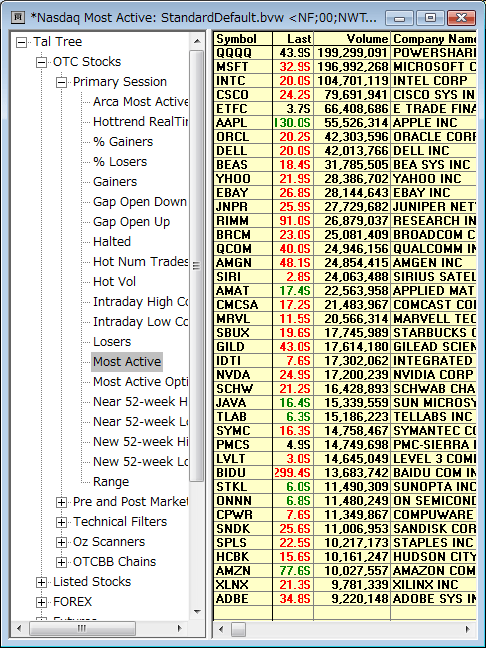Select the highlighted Most Active item
The height and width of the screenshot is (648, 486).
pos(127,362)
